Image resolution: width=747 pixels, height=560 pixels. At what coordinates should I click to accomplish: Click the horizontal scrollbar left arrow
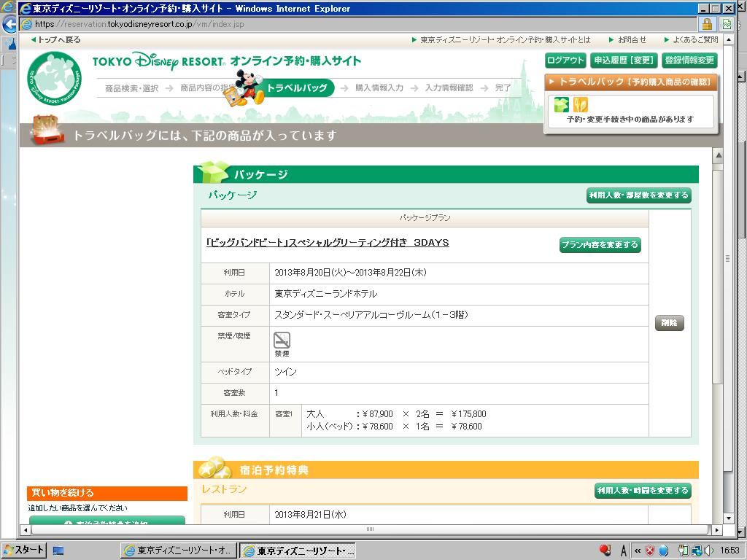(x=26, y=529)
